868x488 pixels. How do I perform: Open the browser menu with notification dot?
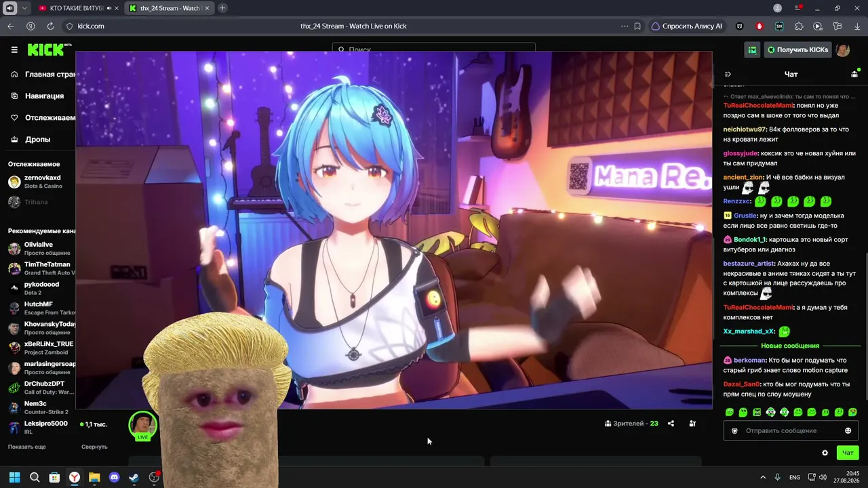(x=799, y=8)
